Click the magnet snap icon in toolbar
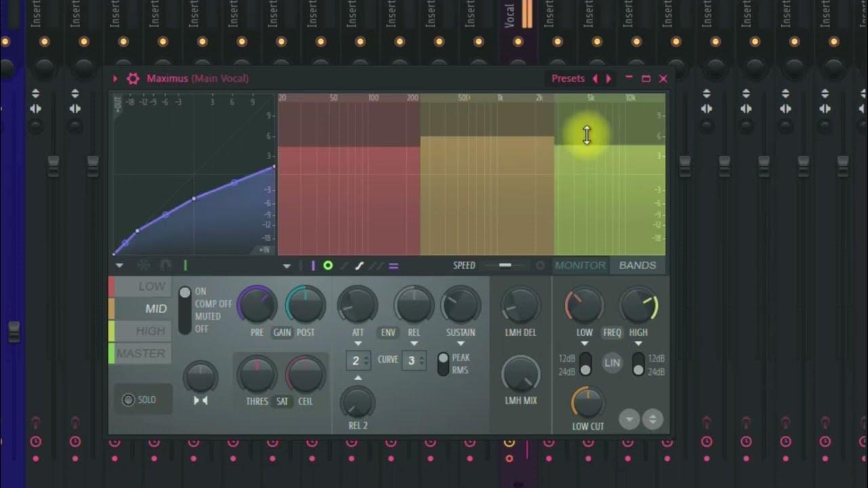868x488 pixels. click(165, 266)
